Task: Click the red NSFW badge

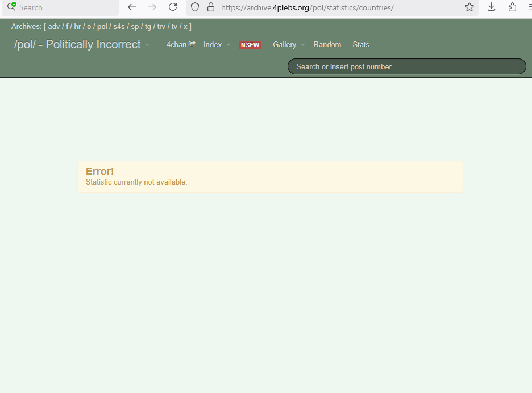Action: click(250, 45)
